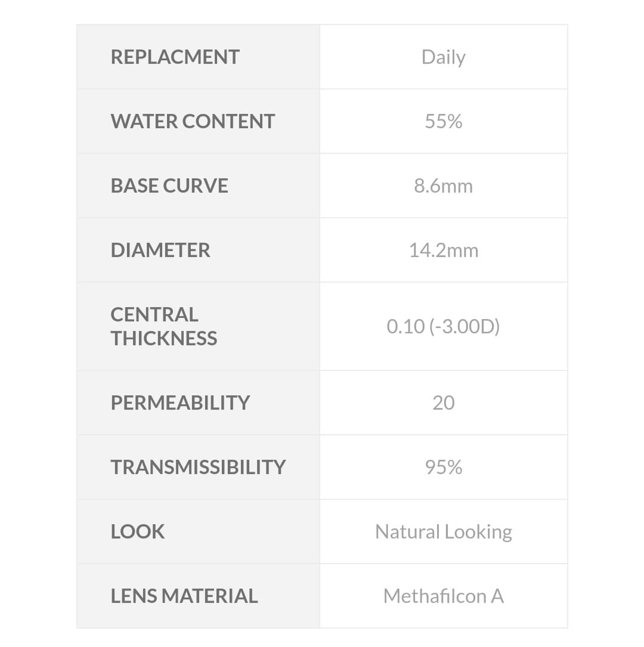The image size is (644, 647).
Task: Select the 95% transmissibility value
Action: click(x=443, y=468)
